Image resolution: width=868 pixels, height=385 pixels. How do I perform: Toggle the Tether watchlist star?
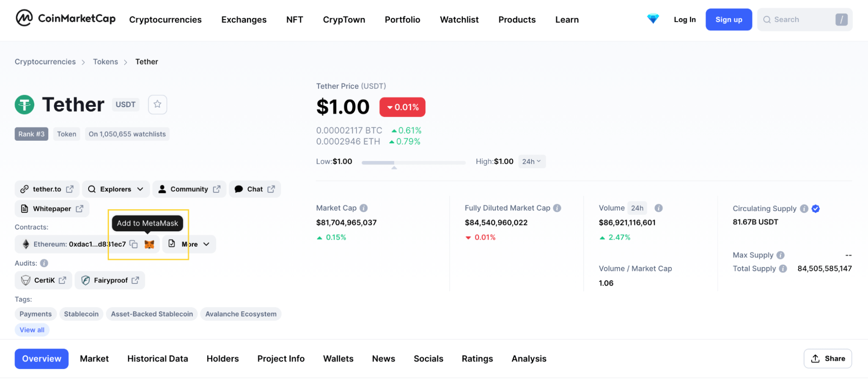157,104
